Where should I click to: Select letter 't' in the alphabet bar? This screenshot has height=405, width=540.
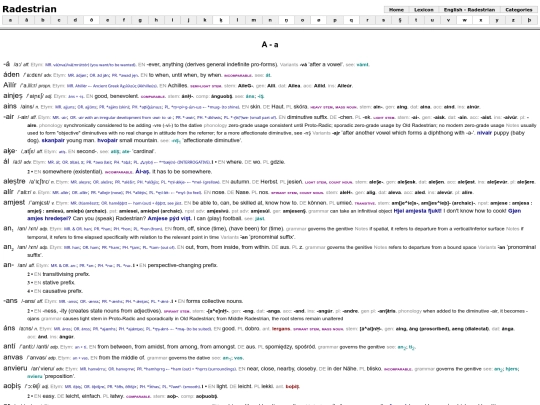[x=416, y=20]
